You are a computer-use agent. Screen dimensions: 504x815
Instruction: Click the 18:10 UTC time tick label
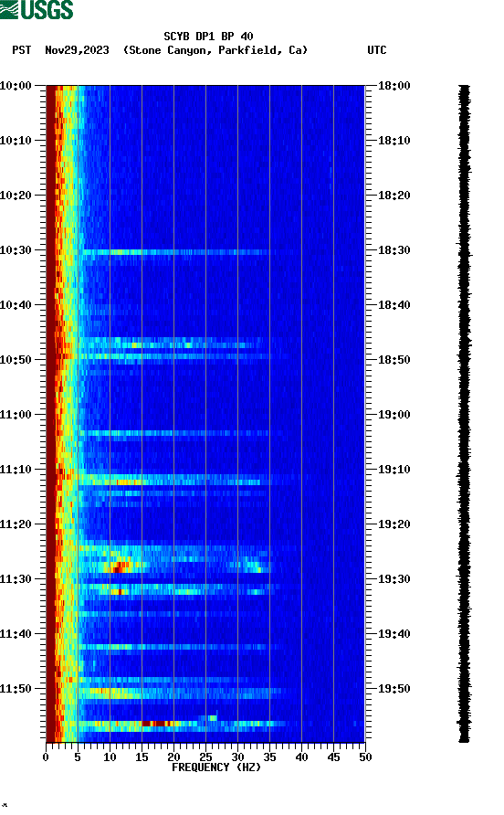394,141
